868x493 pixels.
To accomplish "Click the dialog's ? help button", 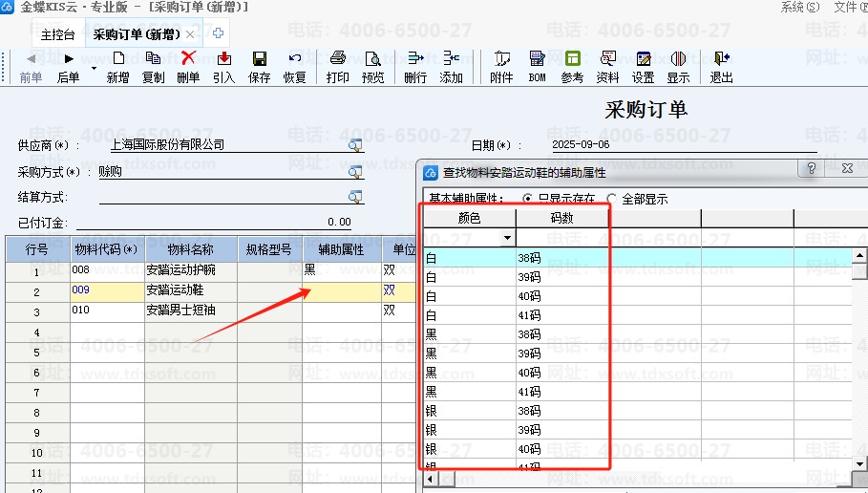I will point(812,169).
